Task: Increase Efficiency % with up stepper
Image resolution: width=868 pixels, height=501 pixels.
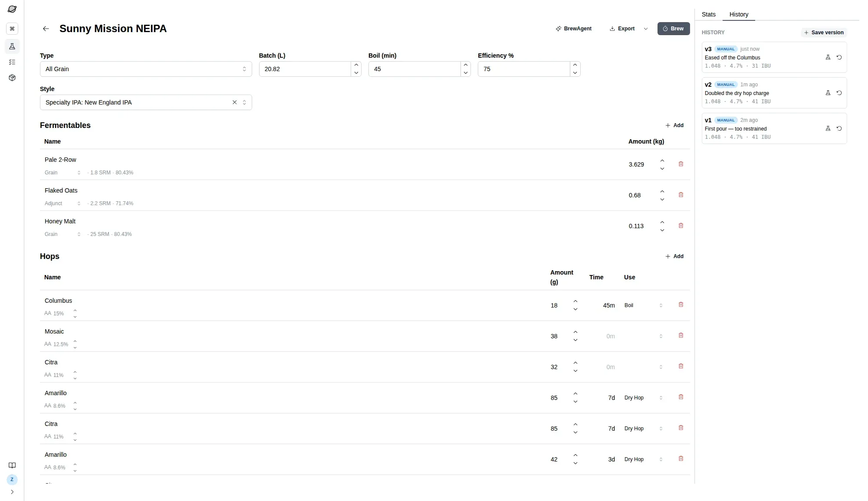Action: [x=575, y=65]
